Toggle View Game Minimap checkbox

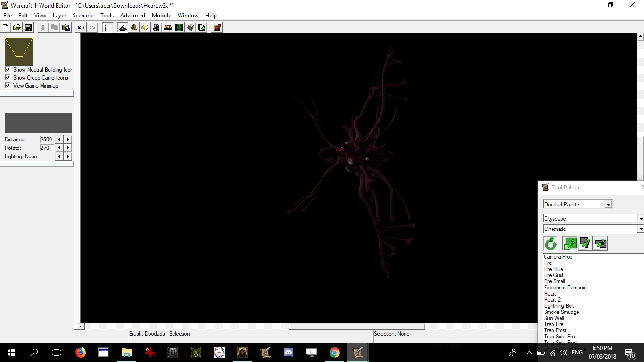pyautogui.click(x=8, y=85)
